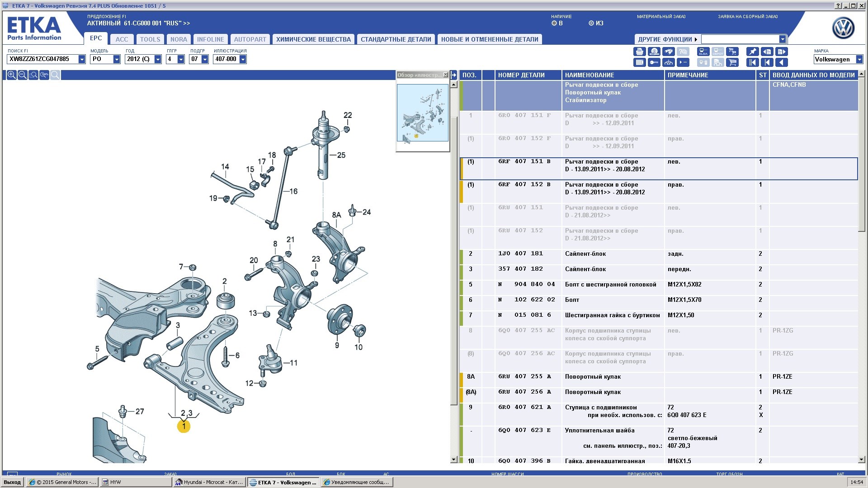868x488 pixels.
Task: Open Новые и отмененные детали tab
Action: click(490, 39)
